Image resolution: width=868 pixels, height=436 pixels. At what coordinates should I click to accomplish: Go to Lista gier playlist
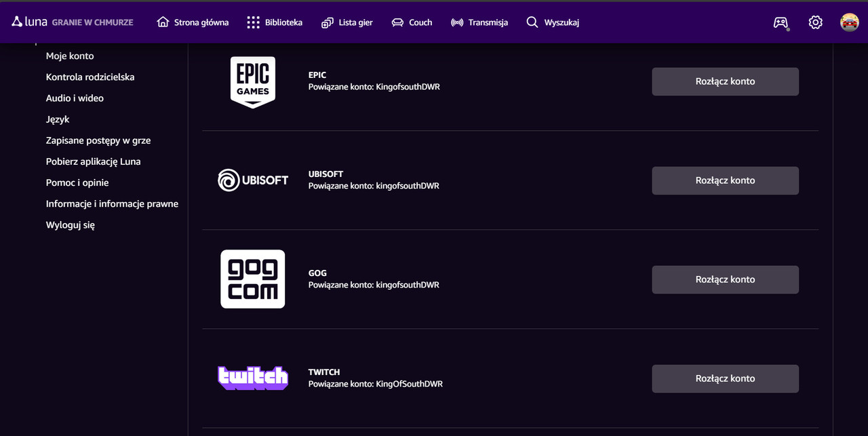point(347,22)
